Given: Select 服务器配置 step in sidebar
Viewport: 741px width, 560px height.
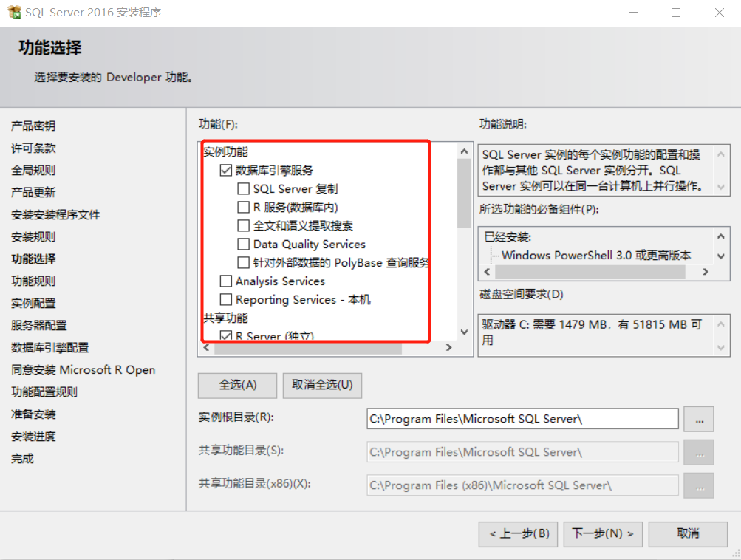Looking at the screenshot, I should [38, 326].
